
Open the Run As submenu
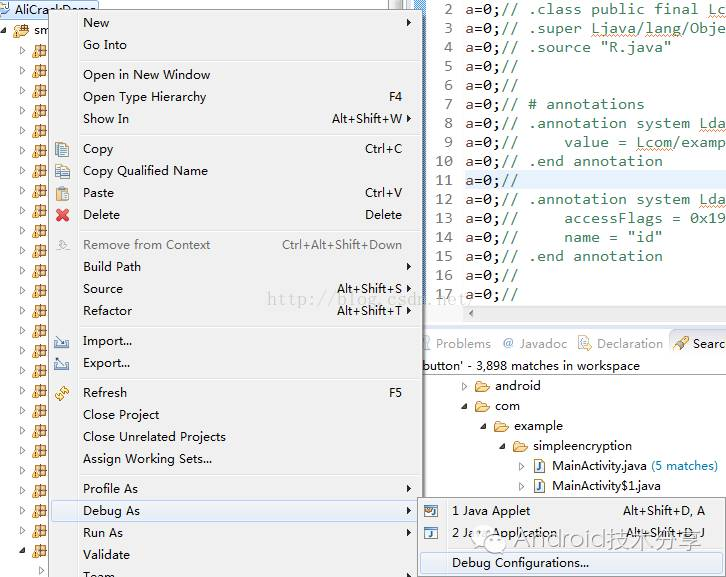tap(237, 533)
